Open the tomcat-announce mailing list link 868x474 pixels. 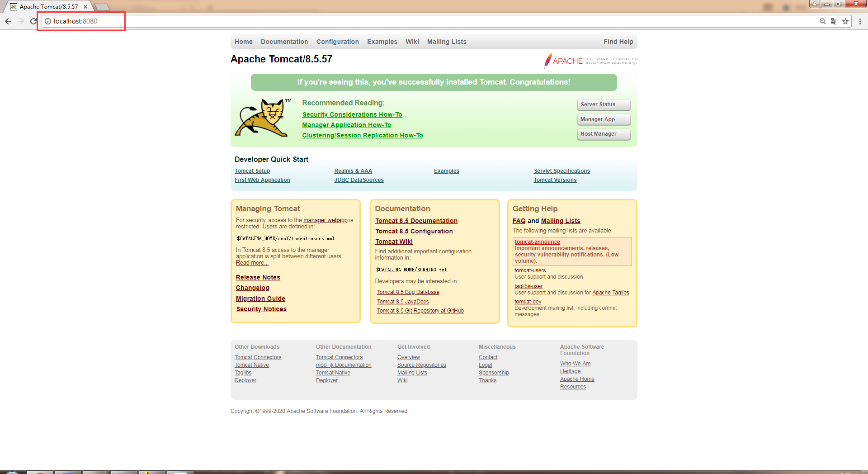pos(538,242)
